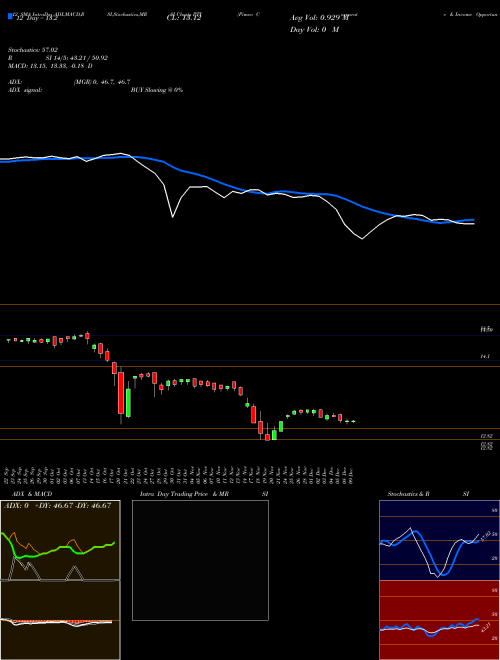Click the 'MACD: 13.15, 13.33, -0.18 D' line
Viewport: 500px width, 660px height.
(50, 66)
